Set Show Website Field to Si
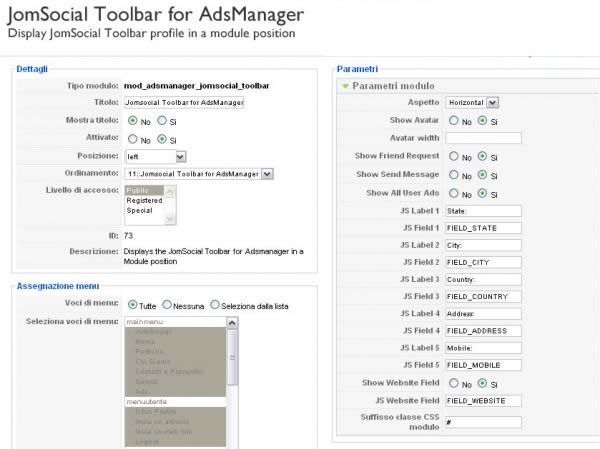The image size is (600, 449). [x=482, y=383]
